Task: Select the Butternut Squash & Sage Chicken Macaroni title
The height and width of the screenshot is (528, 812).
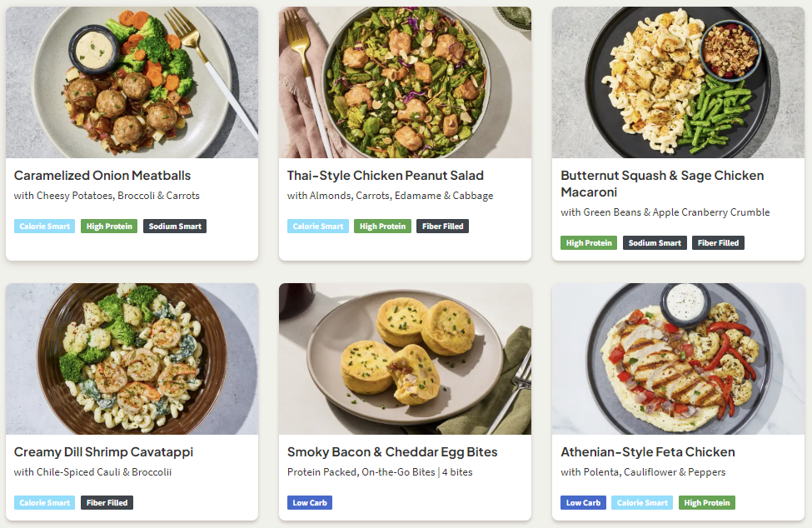Action: coord(662,183)
